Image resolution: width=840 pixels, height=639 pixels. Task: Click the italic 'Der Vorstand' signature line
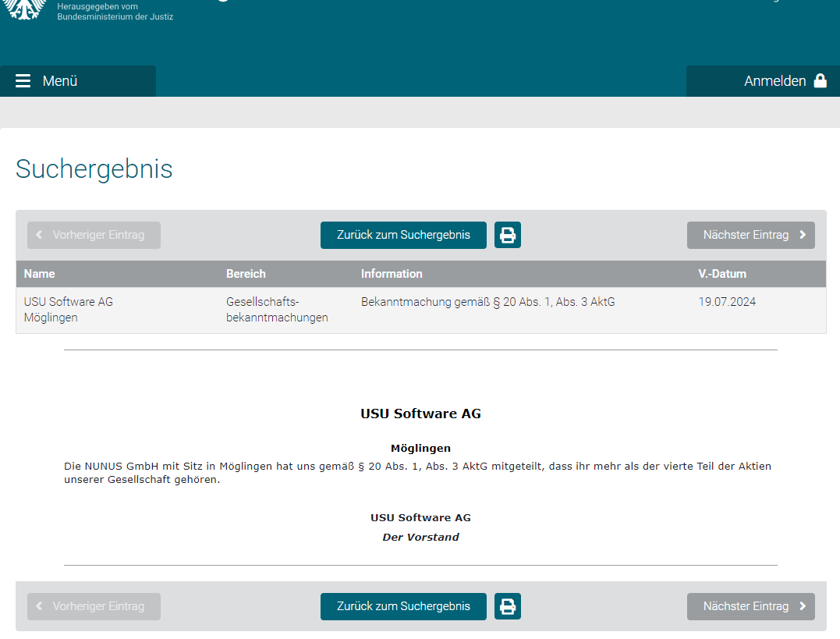click(x=420, y=537)
